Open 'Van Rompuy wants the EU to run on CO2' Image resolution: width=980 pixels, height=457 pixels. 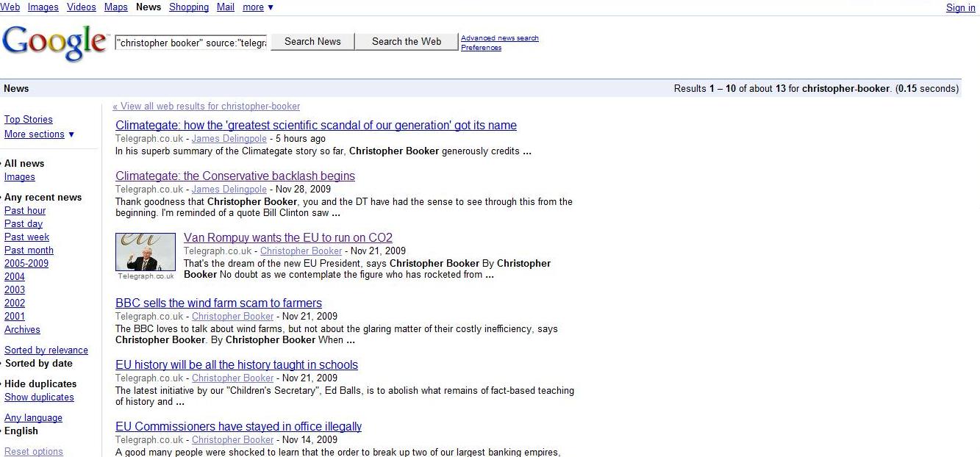coord(288,238)
